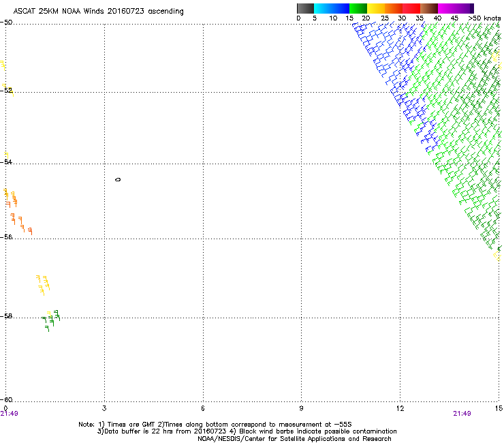Click the -54 latitude axis label
Viewport: 504px width, 443px height.
[6, 162]
